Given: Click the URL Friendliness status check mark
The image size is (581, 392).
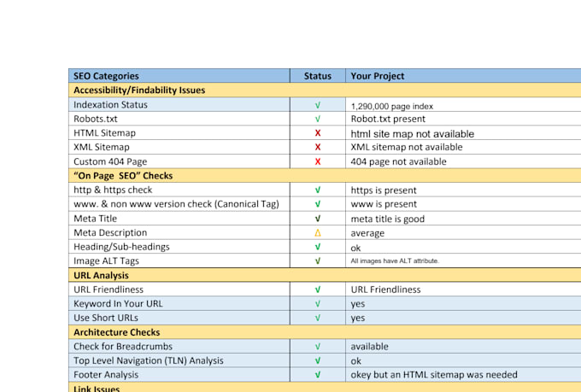Looking at the screenshot, I should [x=318, y=290].
